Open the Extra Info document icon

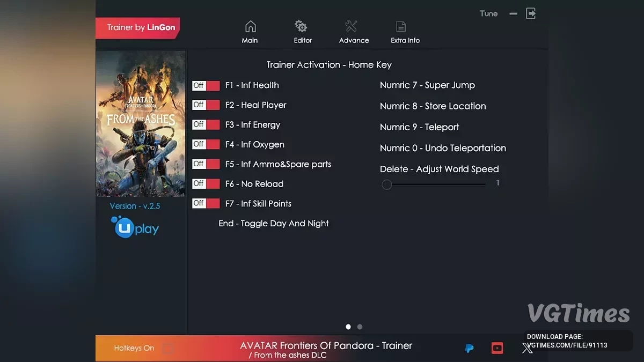(x=400, y=26)
